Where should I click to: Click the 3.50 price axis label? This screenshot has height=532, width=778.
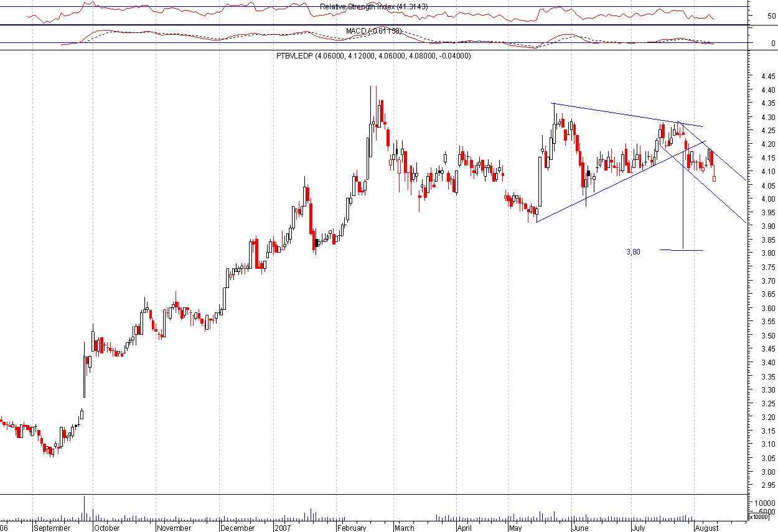(768, 335)
